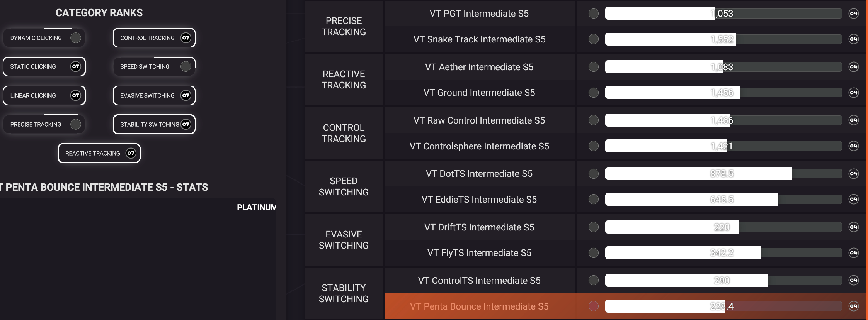Click the Stability Switching group label
Image resolution: width=868 pixels, height=320 pixels.
[344, 293]
